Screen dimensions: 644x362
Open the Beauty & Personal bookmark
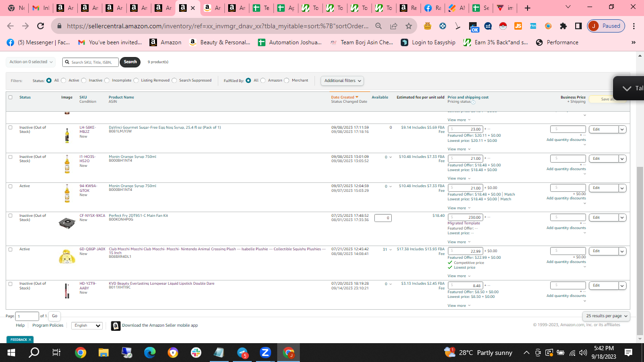coord(220,42)
